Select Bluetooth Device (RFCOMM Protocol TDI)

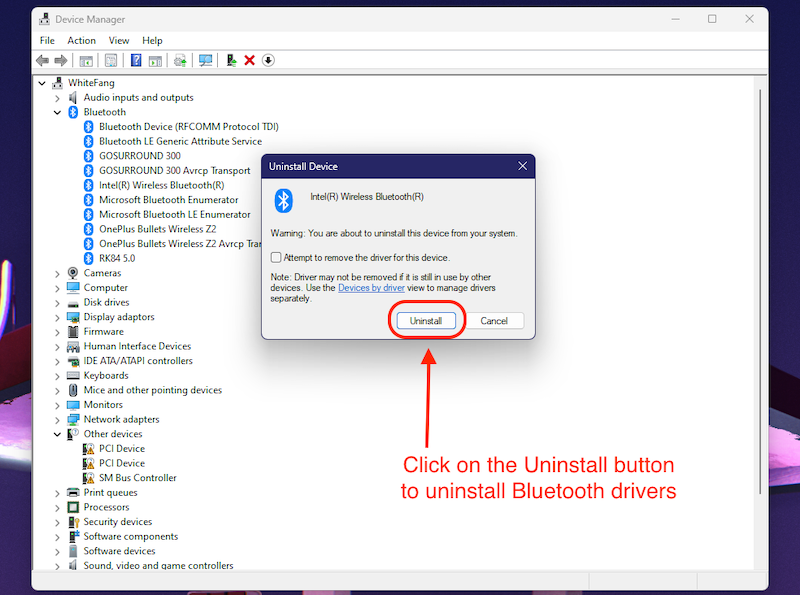point(189,127)
